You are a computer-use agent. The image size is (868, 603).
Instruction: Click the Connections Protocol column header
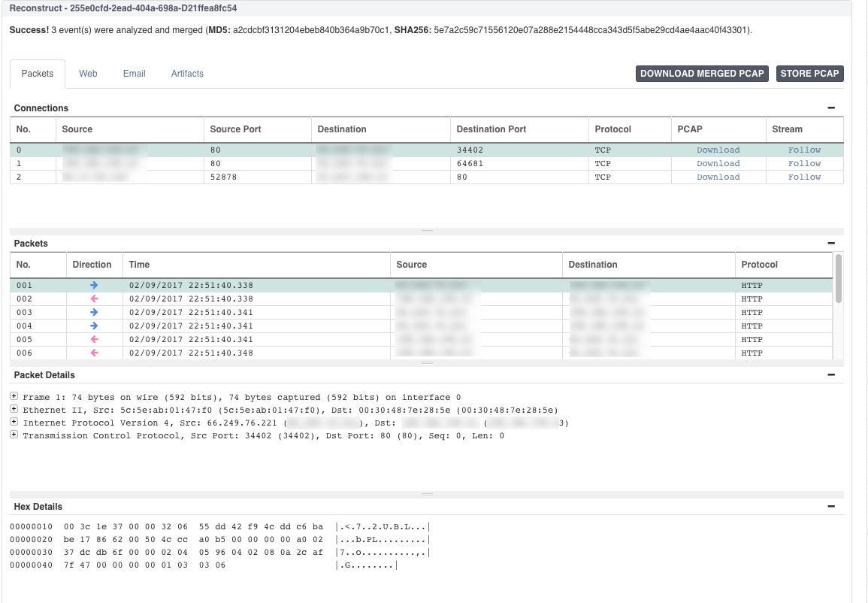tap(630, 129)
